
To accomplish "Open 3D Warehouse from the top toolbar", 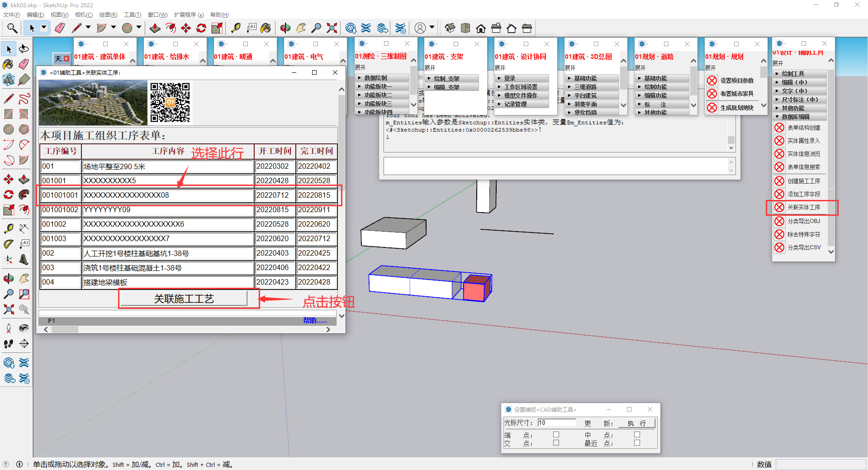I will 351,28.
